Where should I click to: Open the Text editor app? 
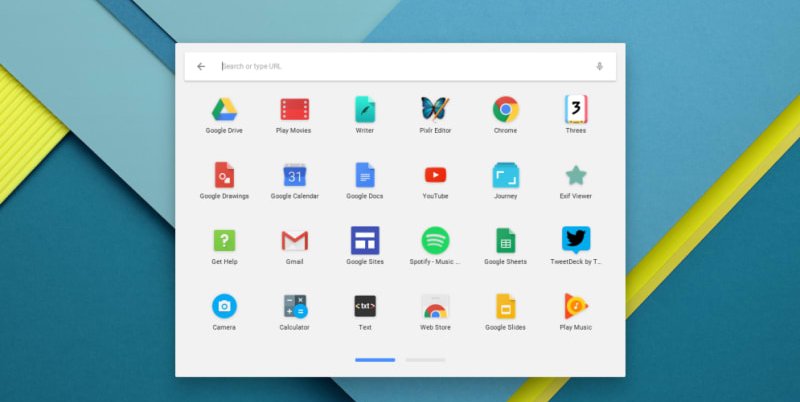(x=365, y=306)
